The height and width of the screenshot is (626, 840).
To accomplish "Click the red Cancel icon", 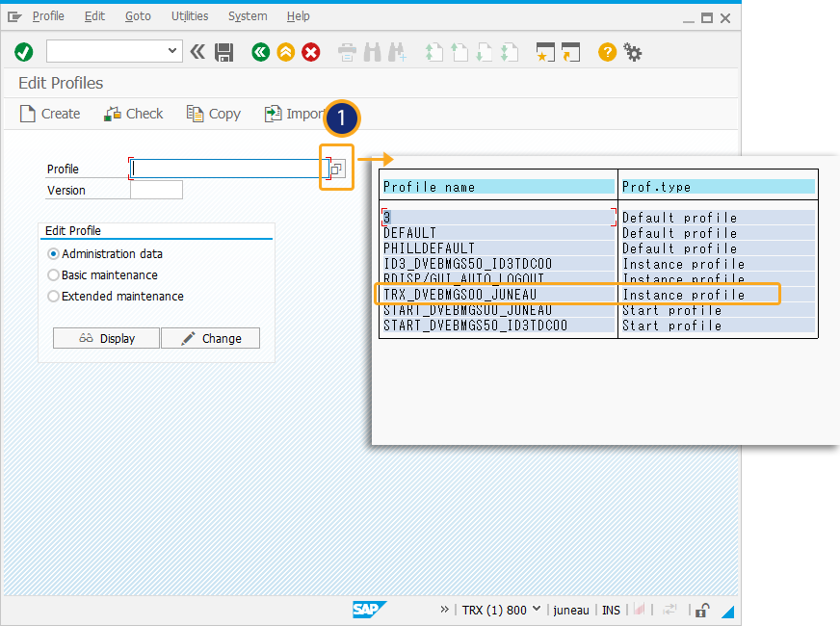I will pyautogui.click(x=311, y=52).
